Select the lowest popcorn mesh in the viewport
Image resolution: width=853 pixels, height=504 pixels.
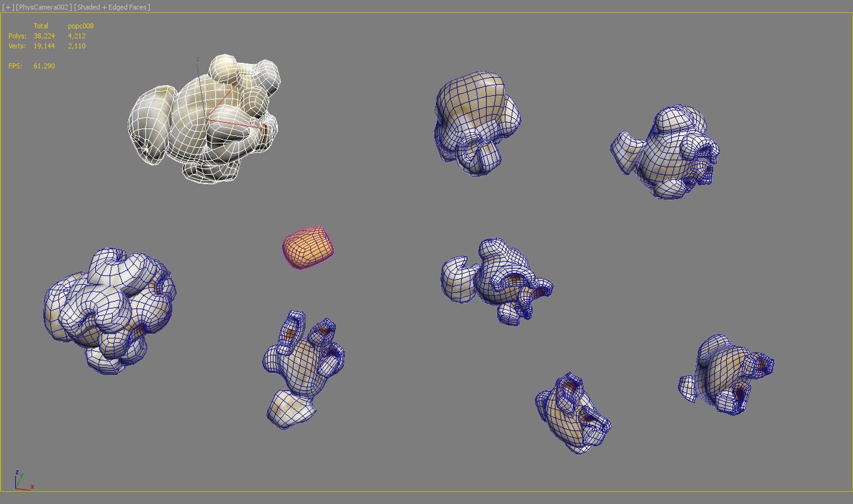tap(573, 413)
